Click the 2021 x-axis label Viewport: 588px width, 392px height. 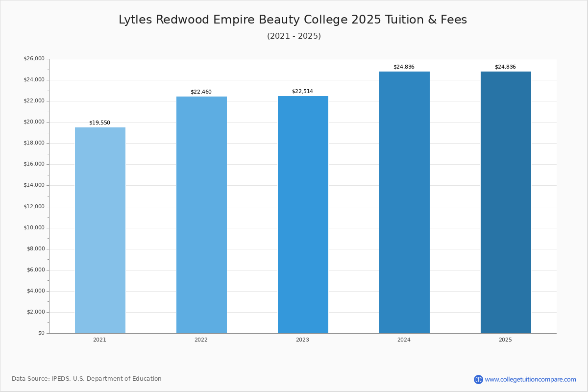pos(99,340)
